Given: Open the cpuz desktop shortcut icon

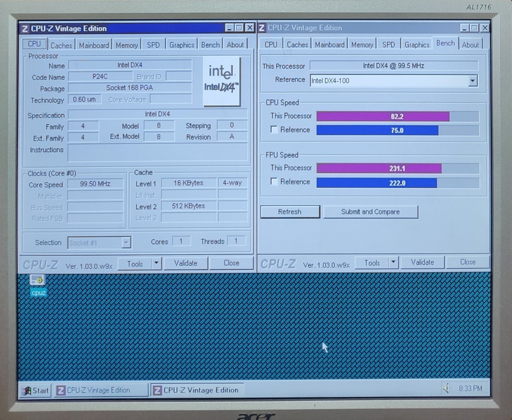Looking at the screenshot, I should [37, 286].
